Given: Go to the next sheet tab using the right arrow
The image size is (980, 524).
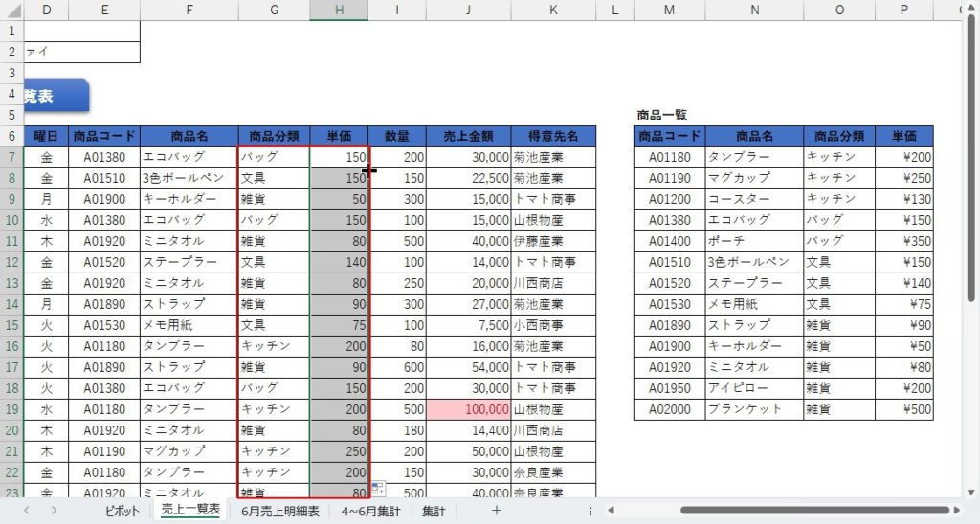Looking at the screenshot, I should tap(54, 511).
